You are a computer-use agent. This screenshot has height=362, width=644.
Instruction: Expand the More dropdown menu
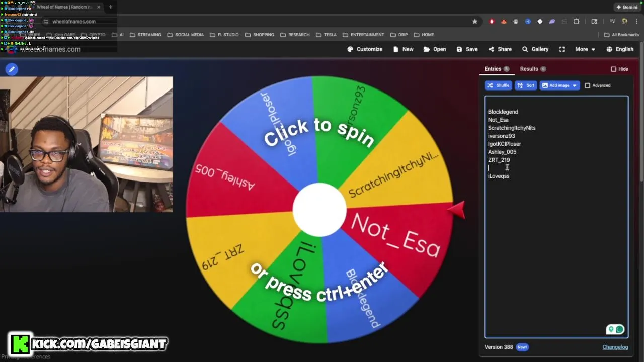(x=585, y=49)
